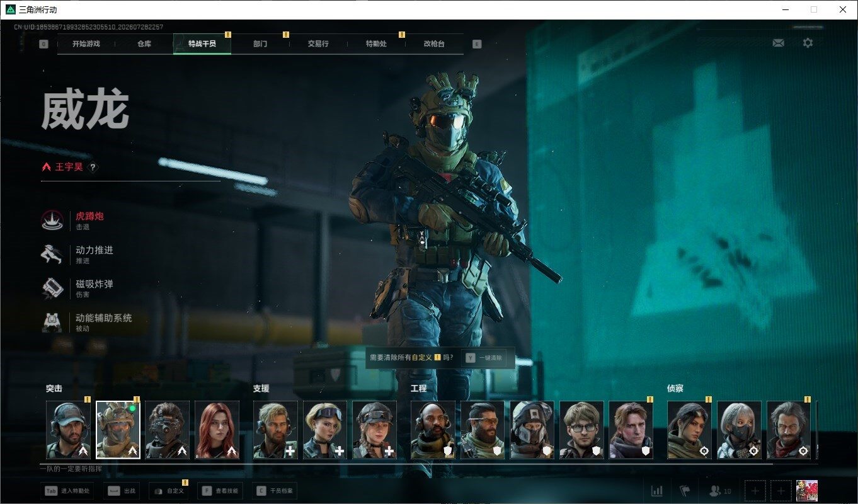Open the 交易行 tab

[318, 44]
